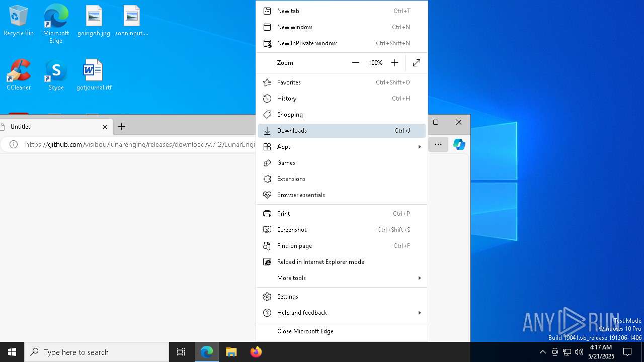644x362 pixels.
Task: Open File Explorer from taskbar
Action: pos(231,352)
